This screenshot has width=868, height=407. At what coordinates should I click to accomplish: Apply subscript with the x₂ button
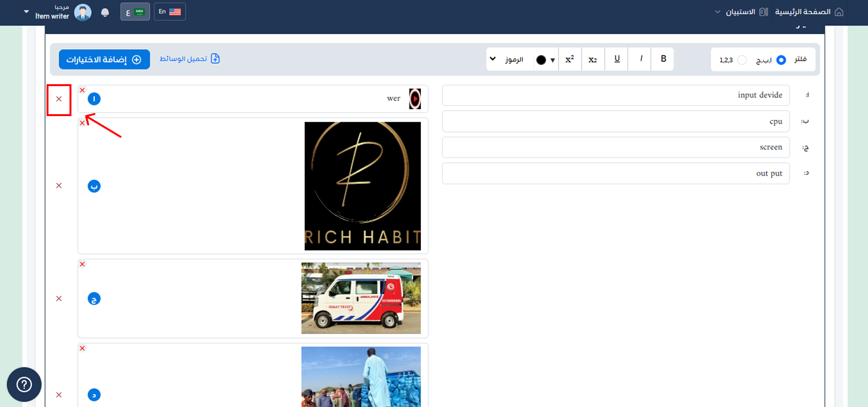593,59
